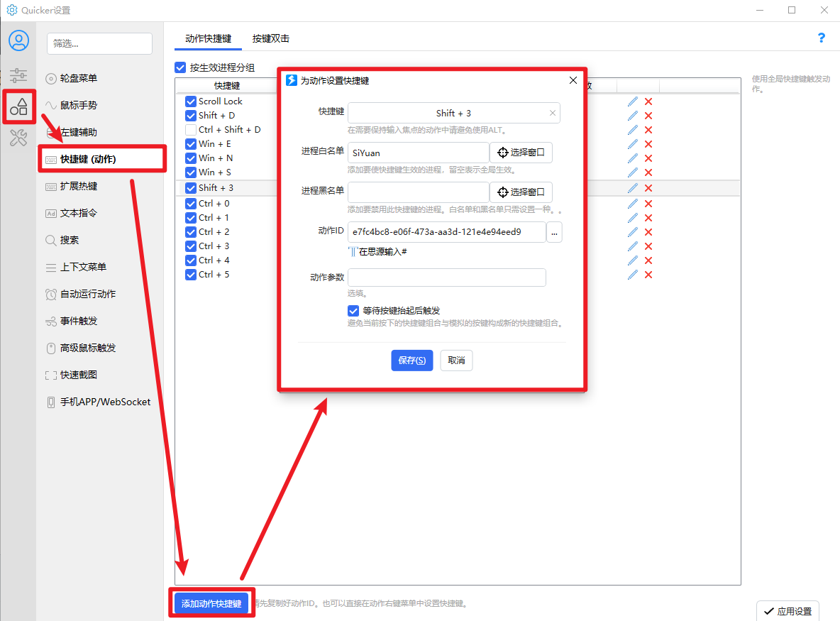The image size is (840, 621).
Task: Uncheck the Shift + 3 list checkbox
Action: (x=191, y=188)
